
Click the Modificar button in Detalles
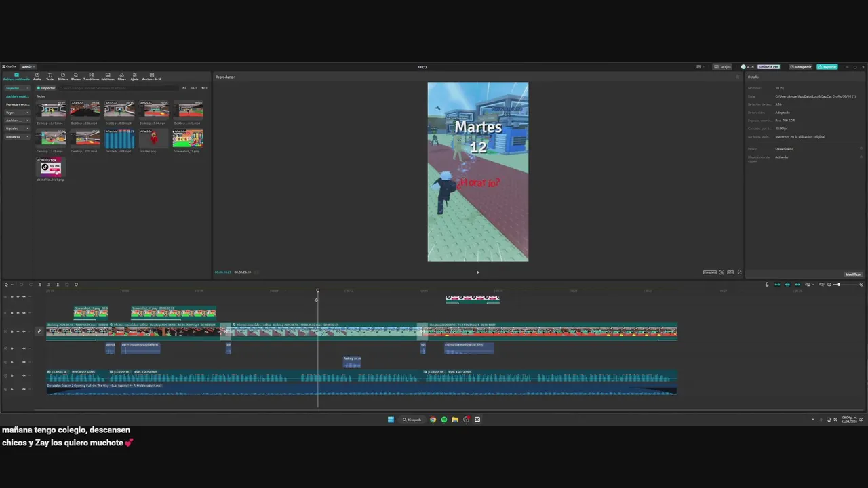[x=853, y=274]
